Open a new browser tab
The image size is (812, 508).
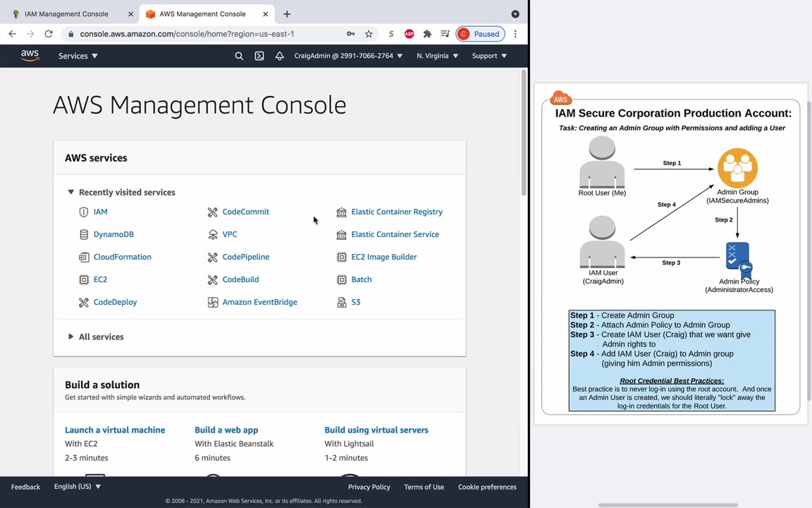tap(287, 14)
